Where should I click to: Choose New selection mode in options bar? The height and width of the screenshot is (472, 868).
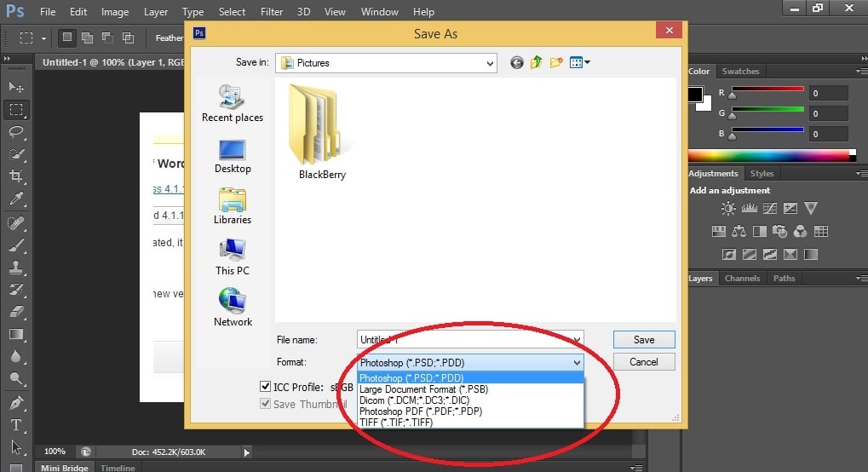pos(67,37)
